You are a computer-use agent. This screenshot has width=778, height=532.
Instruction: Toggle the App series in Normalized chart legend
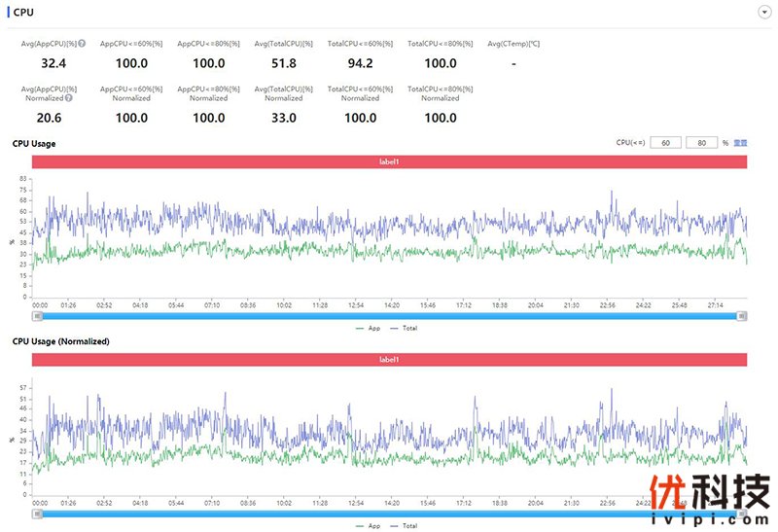click(x=368, y=525)
